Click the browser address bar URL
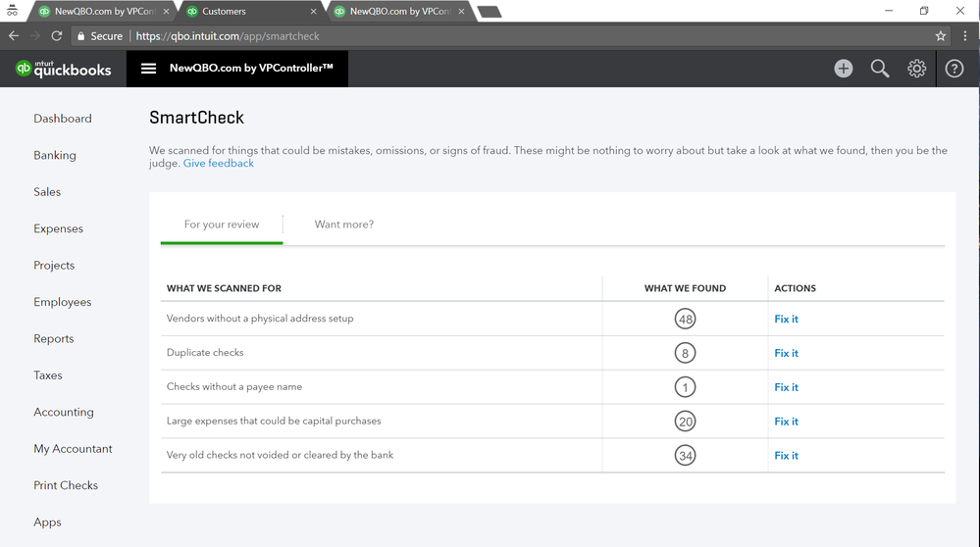This screenshot has width=980, height=547. tap(228, 36)
